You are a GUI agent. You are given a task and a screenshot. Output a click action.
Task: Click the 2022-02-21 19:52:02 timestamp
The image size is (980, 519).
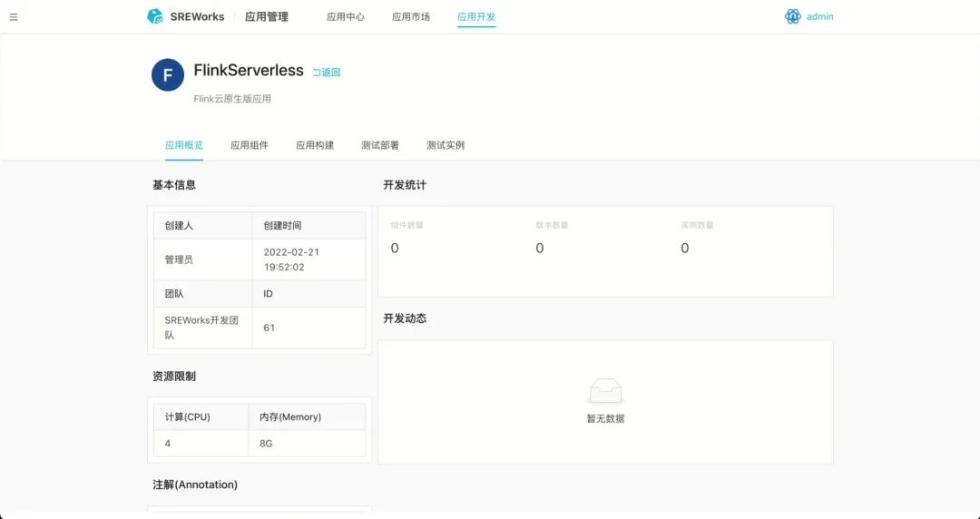[292, 259]
